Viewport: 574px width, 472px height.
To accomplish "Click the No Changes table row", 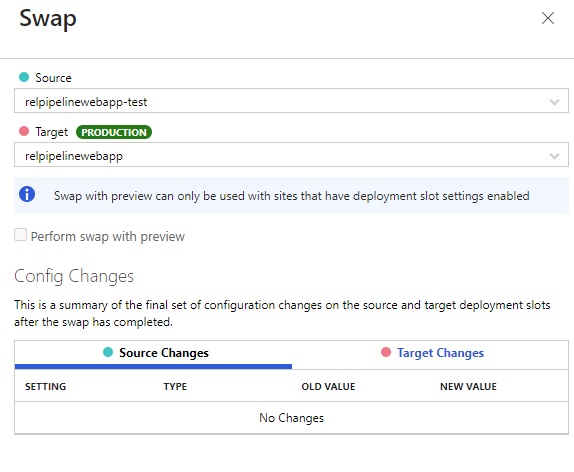I will (291, 418).
